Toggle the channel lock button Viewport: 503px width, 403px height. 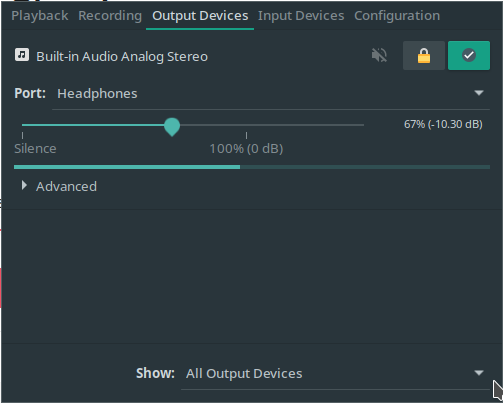coord(424,55)
